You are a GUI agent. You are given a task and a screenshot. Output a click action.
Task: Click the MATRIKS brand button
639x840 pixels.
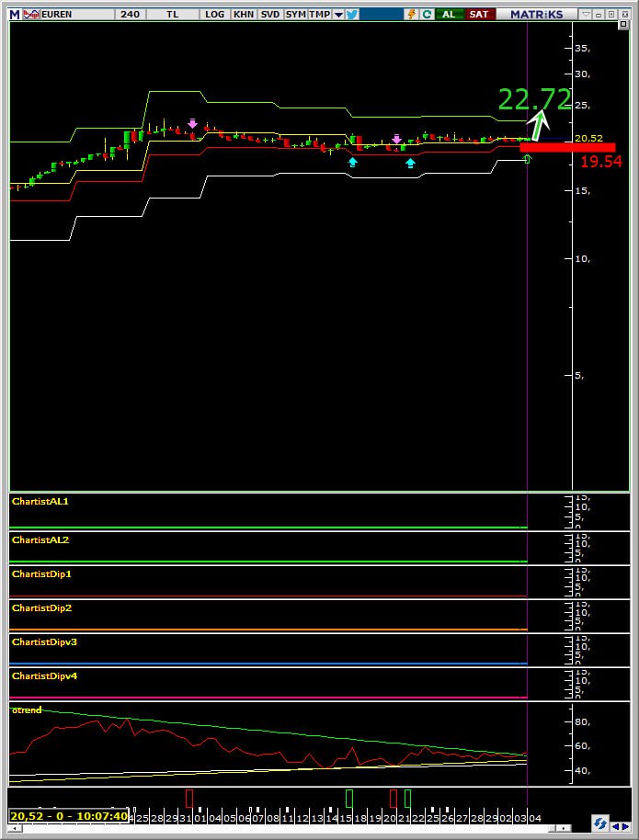coord(536,15)
